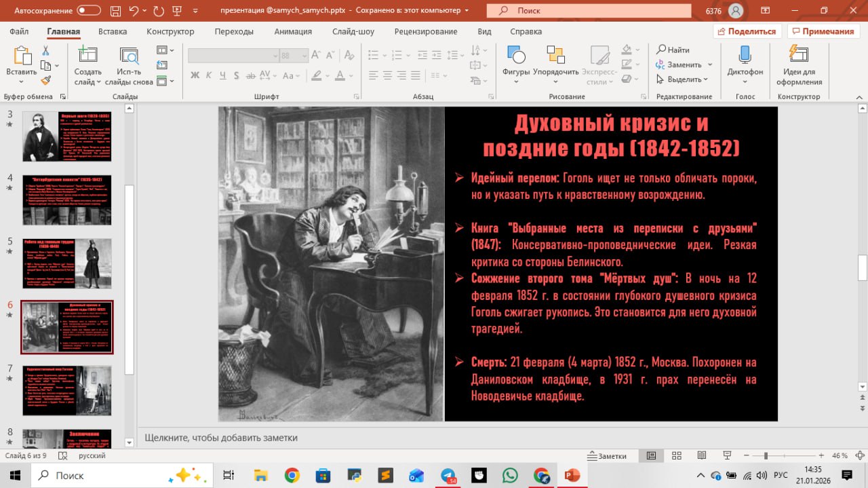Click the Заменить replace button
Viewport: 868px width, 488px height.
[x=679, y=64]
